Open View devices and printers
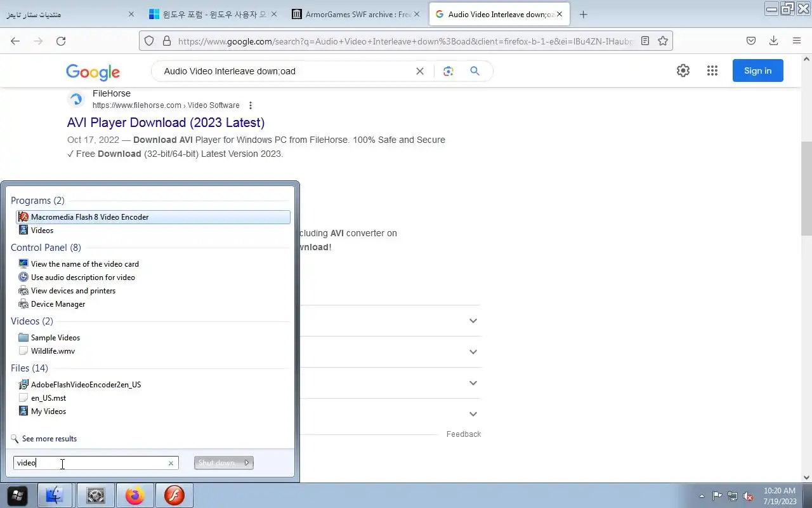812x508 pixels. point(73,291)
